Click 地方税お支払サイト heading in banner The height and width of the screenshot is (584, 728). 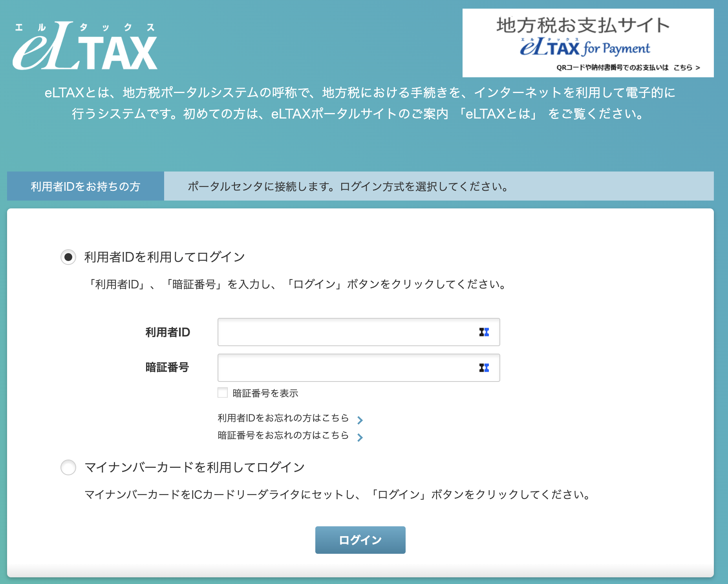click(x=583, y=25)
